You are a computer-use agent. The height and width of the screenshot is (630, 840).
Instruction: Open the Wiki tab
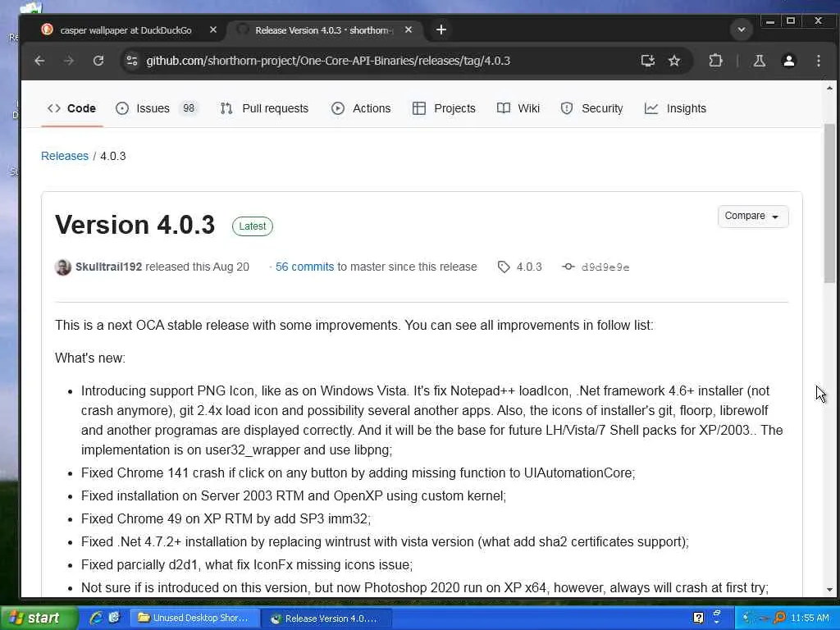tap(518, 109)
